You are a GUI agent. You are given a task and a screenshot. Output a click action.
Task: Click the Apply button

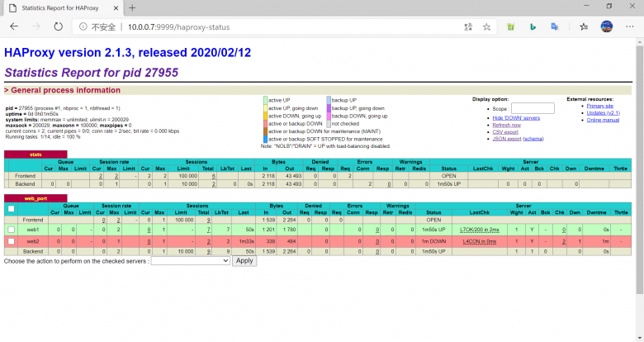pyautogui.click(x=244, y=260)
